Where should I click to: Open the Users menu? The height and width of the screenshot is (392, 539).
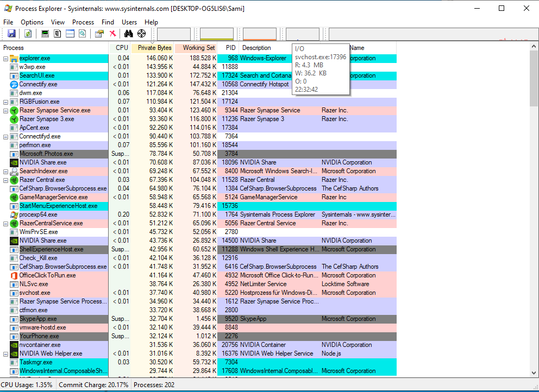coord(129,22)
